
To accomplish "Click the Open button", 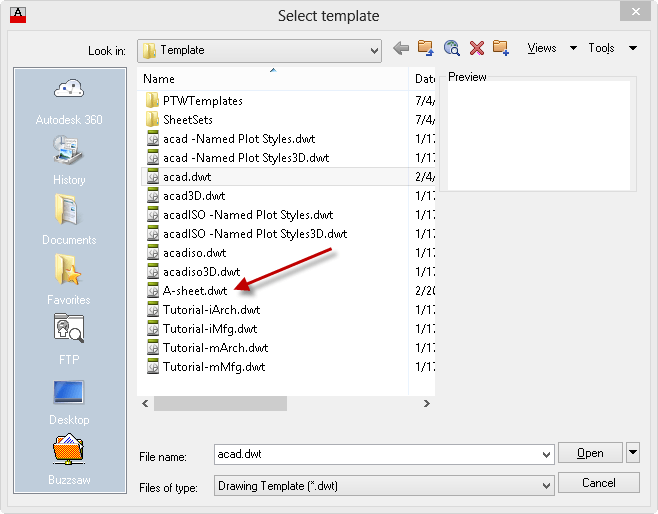I will [x=590, y=453].
